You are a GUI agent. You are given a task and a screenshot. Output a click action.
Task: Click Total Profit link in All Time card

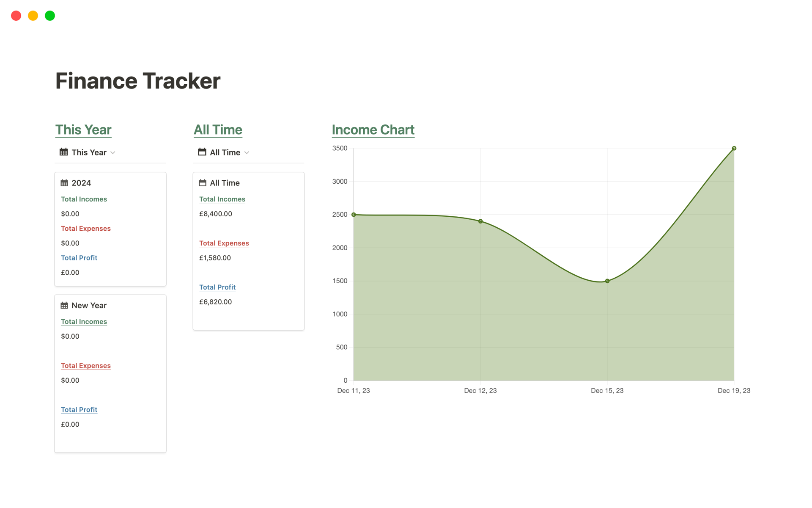tap(217, 287)
